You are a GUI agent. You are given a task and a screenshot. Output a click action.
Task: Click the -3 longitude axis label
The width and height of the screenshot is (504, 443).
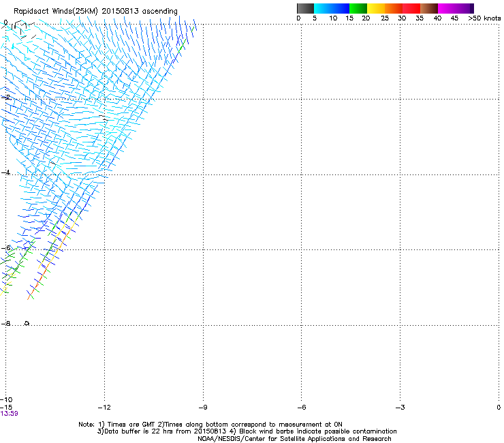[x=400, y=408]
